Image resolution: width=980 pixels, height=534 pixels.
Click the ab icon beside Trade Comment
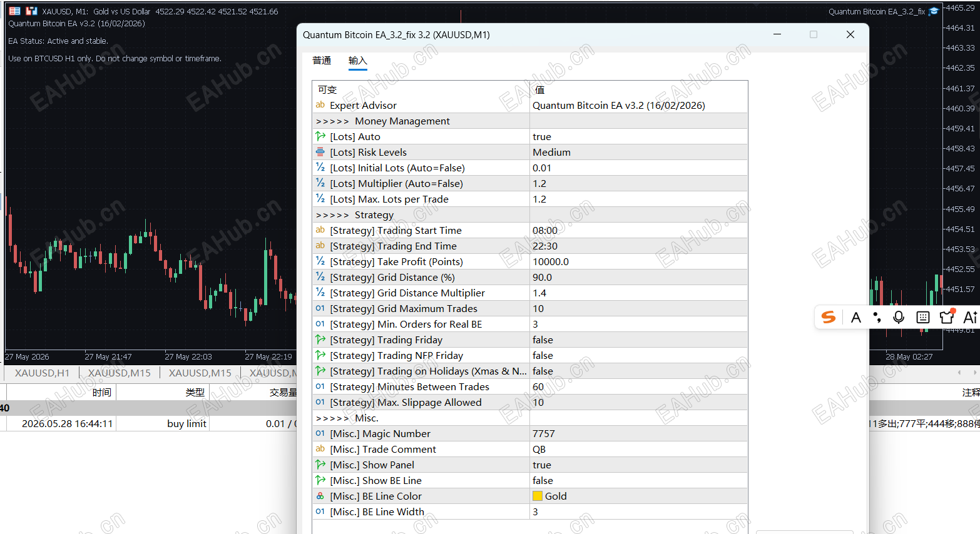tap(320, 449)
